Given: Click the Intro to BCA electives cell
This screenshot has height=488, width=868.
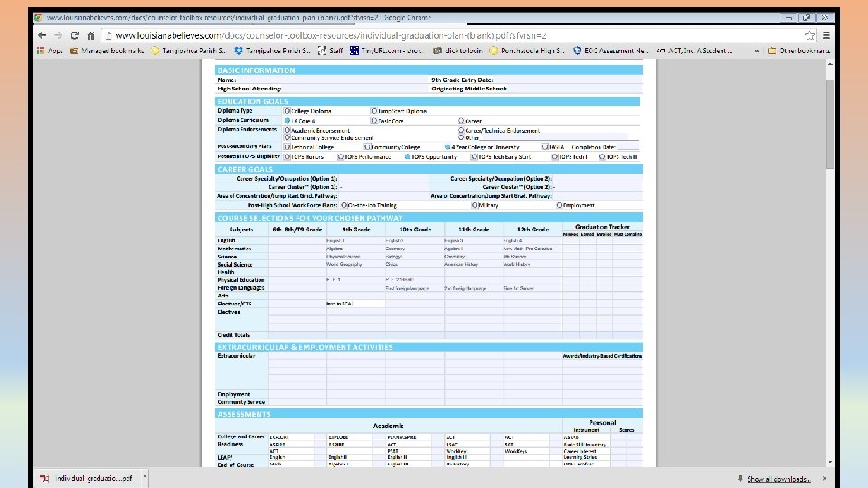Looking at the screenshot, I should [356, 304].
